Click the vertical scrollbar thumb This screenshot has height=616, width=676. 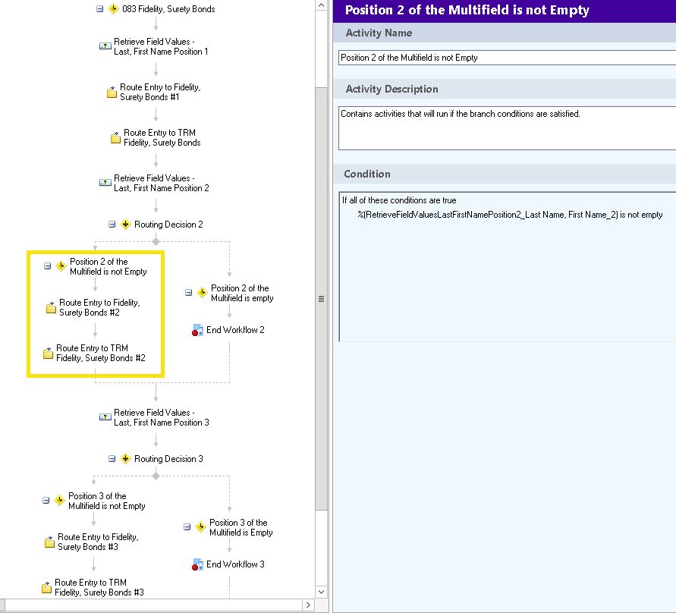(x=321, y=299)
